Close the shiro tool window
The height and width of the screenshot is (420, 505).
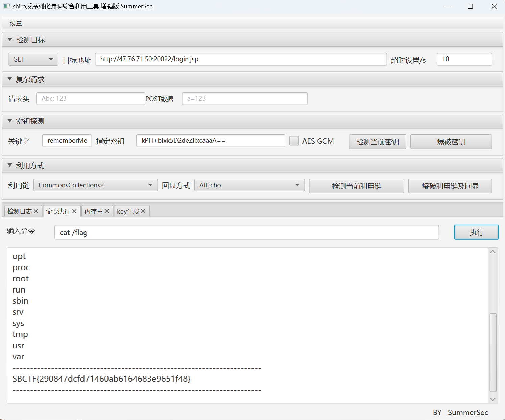click(494, 6)
